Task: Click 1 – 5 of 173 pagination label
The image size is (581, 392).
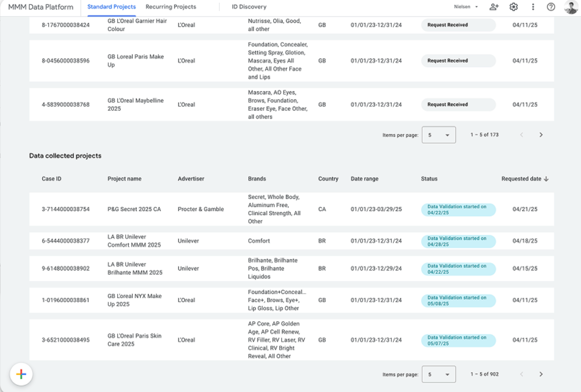Action: pos(484,135)
